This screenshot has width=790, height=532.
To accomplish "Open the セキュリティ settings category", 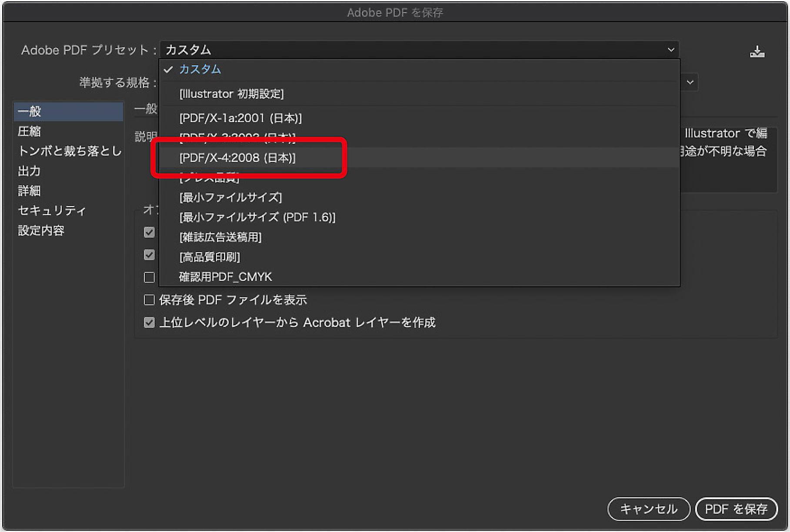I will pyautogui.click(x=52, y=211).
